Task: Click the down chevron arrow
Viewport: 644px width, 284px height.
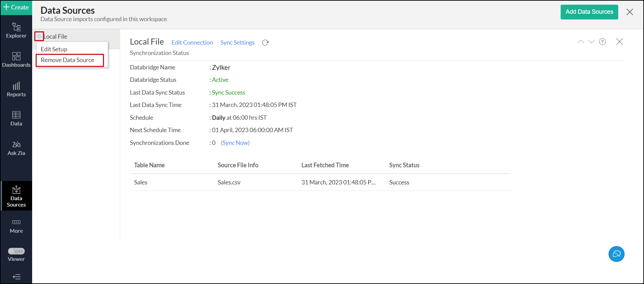Action: pos(591,42)
